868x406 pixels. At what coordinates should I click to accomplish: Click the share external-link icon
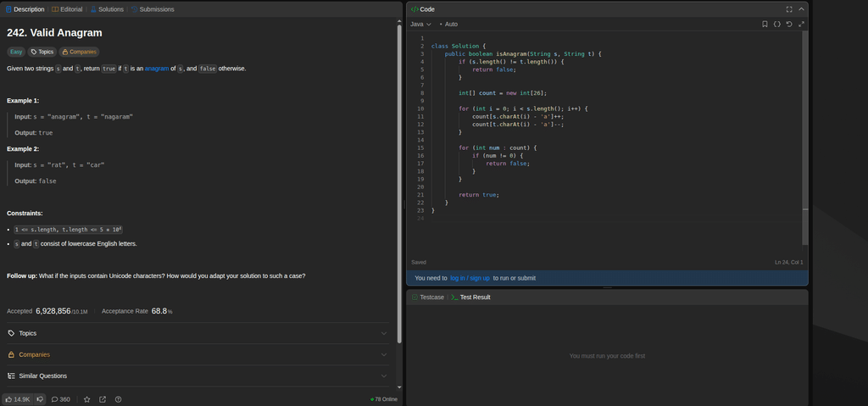click(x=103, y=399)
